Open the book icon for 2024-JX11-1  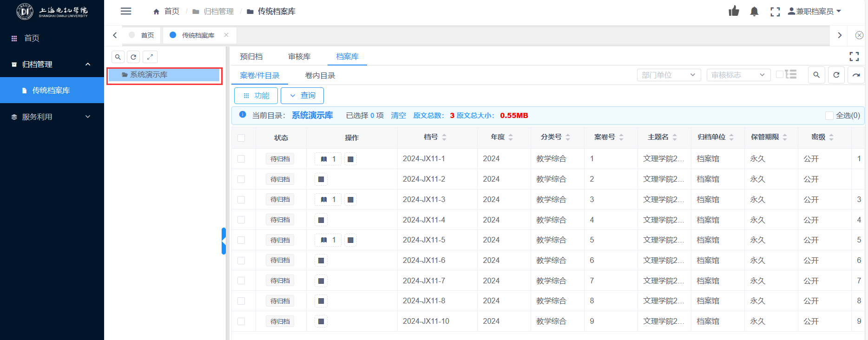click(324, 159)
